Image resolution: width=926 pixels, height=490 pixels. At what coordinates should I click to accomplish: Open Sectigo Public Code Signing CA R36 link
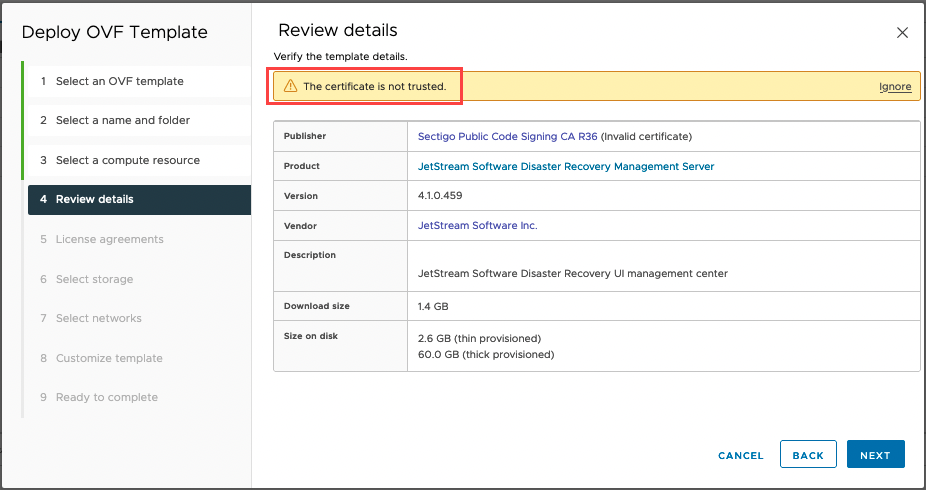pyautogui.click(x=507, y=136)
